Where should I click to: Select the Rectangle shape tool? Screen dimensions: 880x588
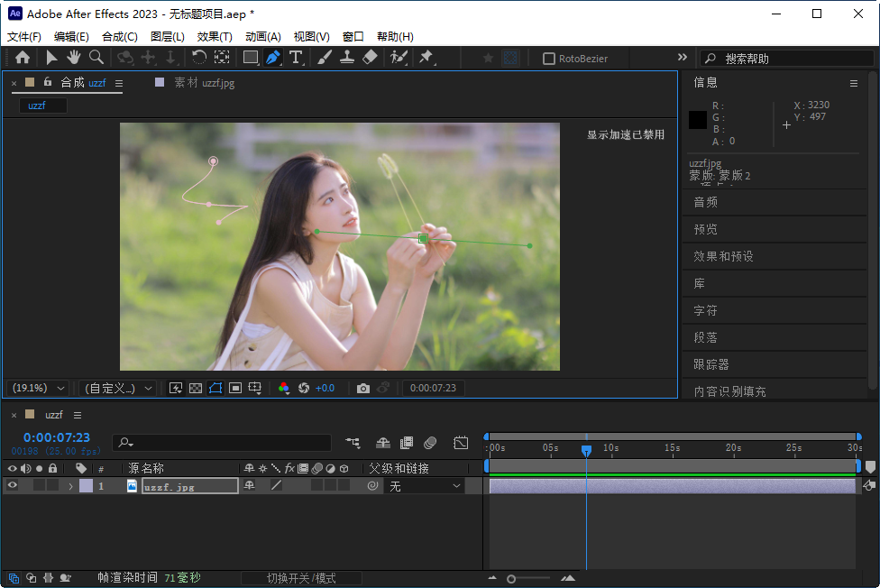click(x=251, y=58)
